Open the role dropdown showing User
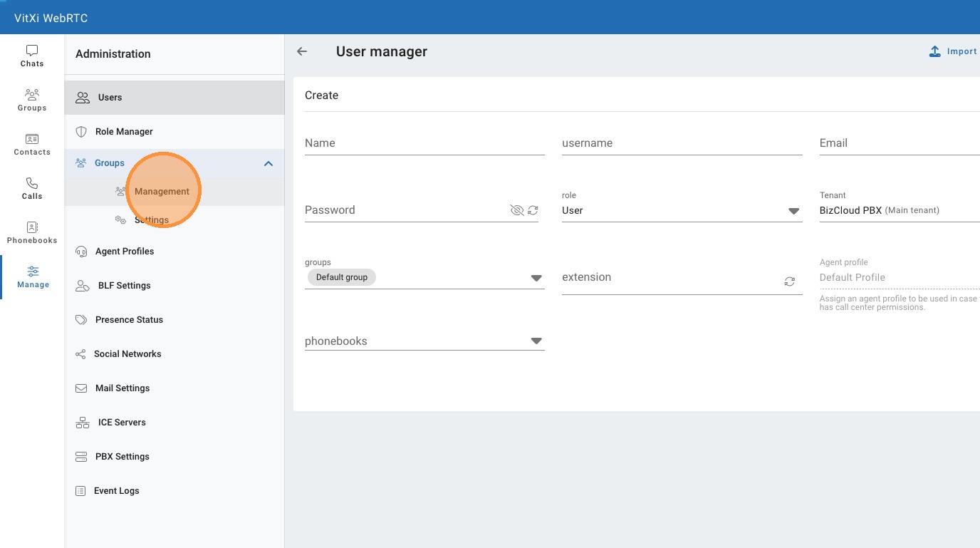Screen dimensions: 980x548 click(793, 211)
